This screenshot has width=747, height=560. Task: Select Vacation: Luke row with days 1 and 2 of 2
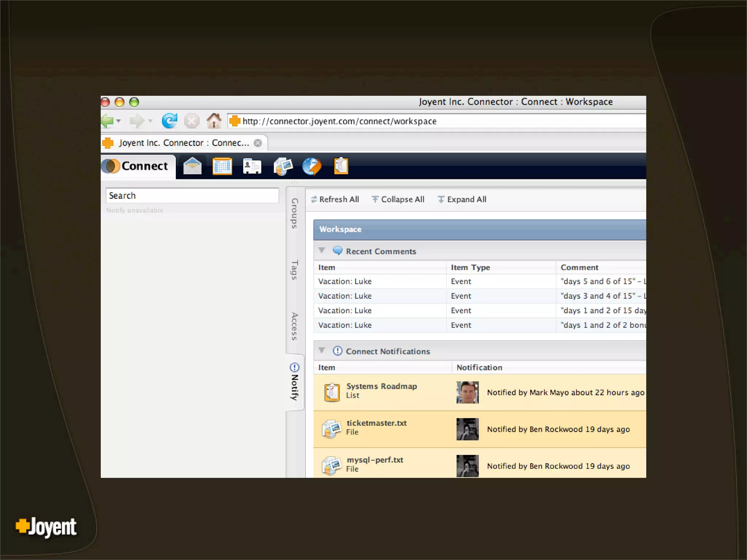(480, 325)
